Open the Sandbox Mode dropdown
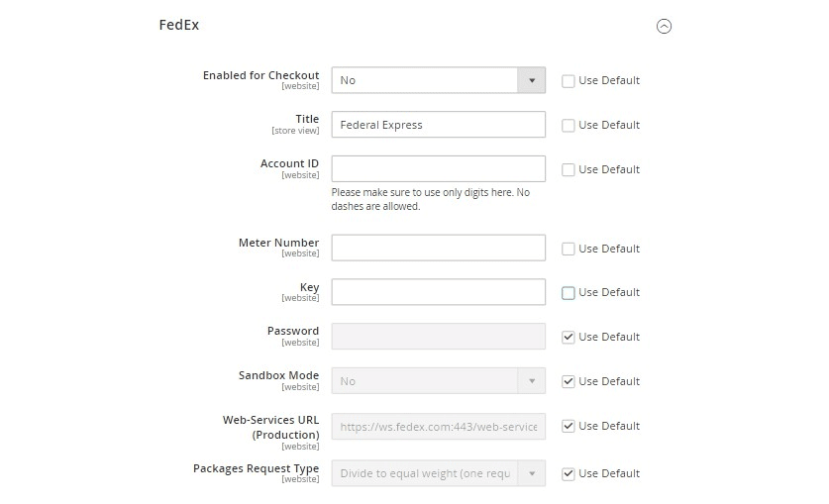Screen dimensions: 829x504 pos(439,381)
